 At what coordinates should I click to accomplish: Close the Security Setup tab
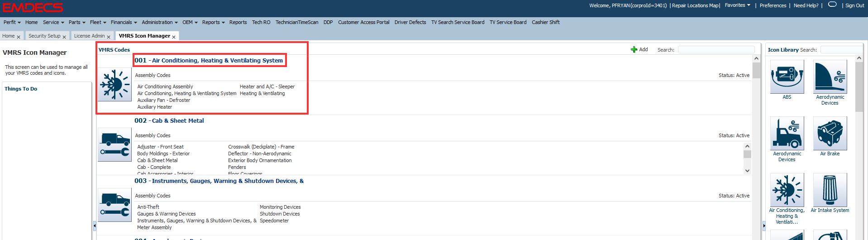(64, 37)
